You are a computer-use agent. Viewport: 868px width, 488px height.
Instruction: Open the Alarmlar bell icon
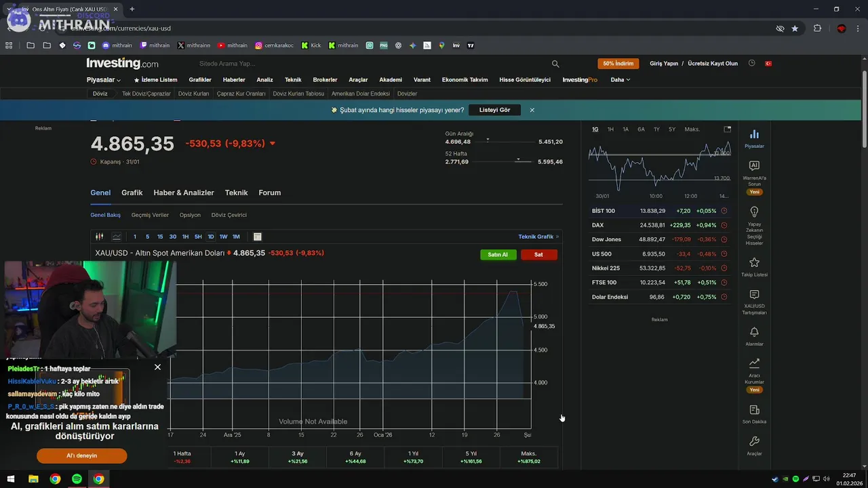click(754, 332)
